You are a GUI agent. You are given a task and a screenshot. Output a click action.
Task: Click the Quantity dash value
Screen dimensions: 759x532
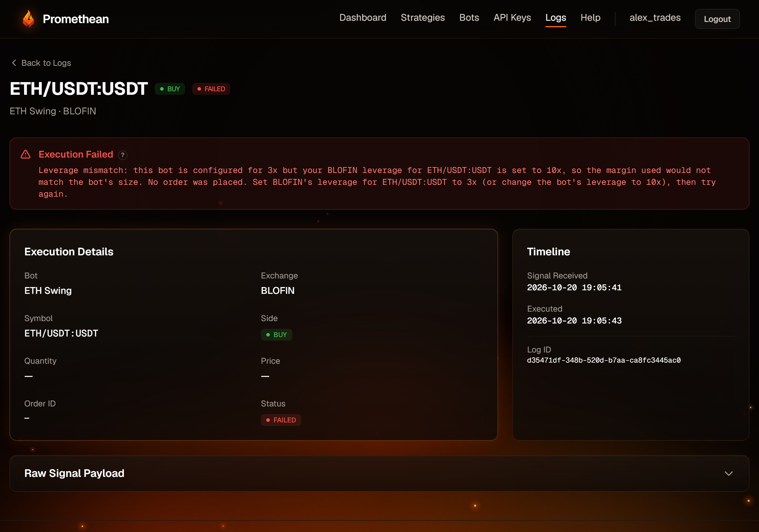pos(28,376)
